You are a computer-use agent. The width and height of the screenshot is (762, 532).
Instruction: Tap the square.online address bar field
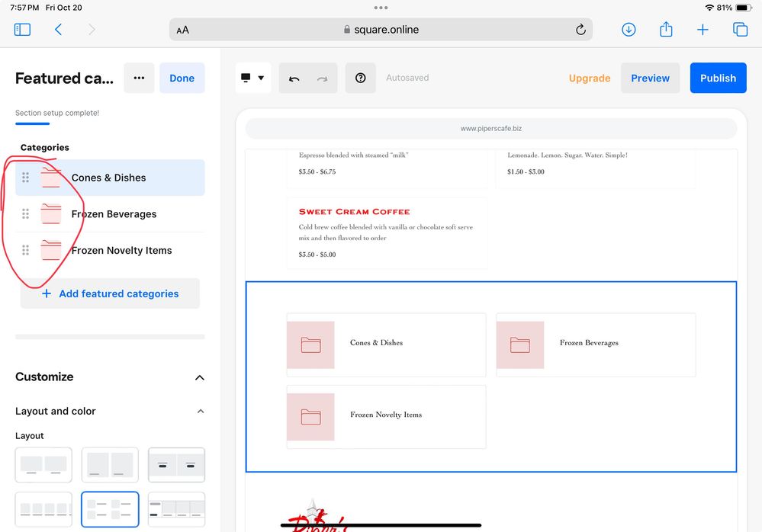coord(381,30)
